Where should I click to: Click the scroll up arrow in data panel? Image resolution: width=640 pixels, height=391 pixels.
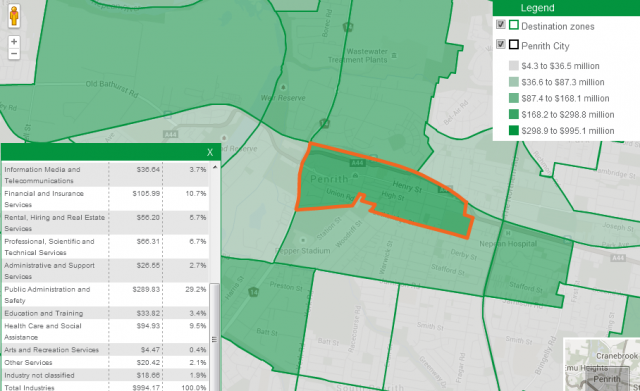tap(215, 167)
